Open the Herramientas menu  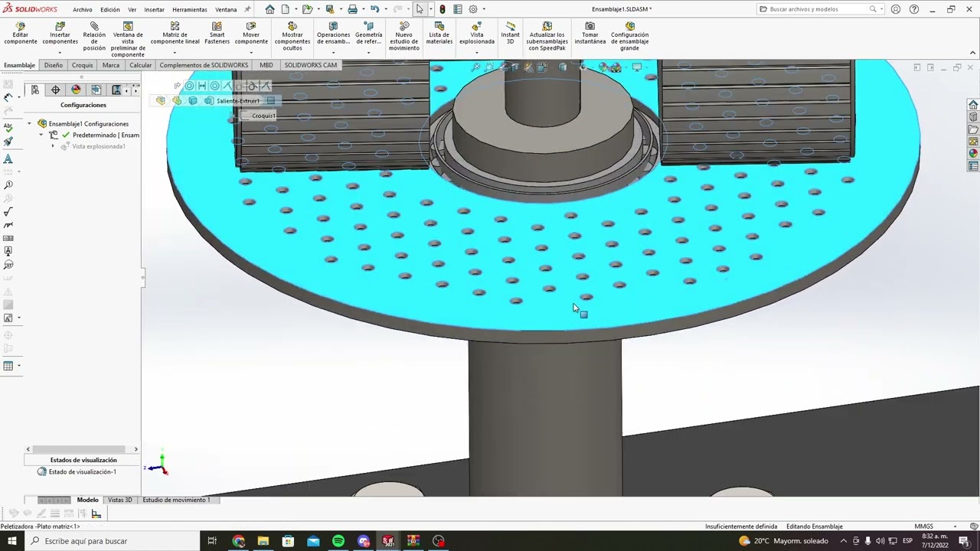pyautogui.click(x=190, y=9)
